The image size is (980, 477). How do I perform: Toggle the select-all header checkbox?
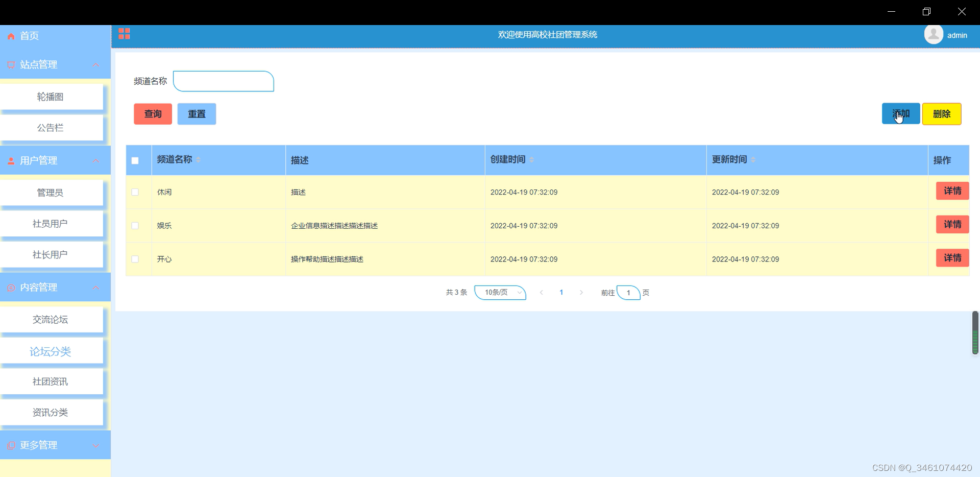coord(135,160)
